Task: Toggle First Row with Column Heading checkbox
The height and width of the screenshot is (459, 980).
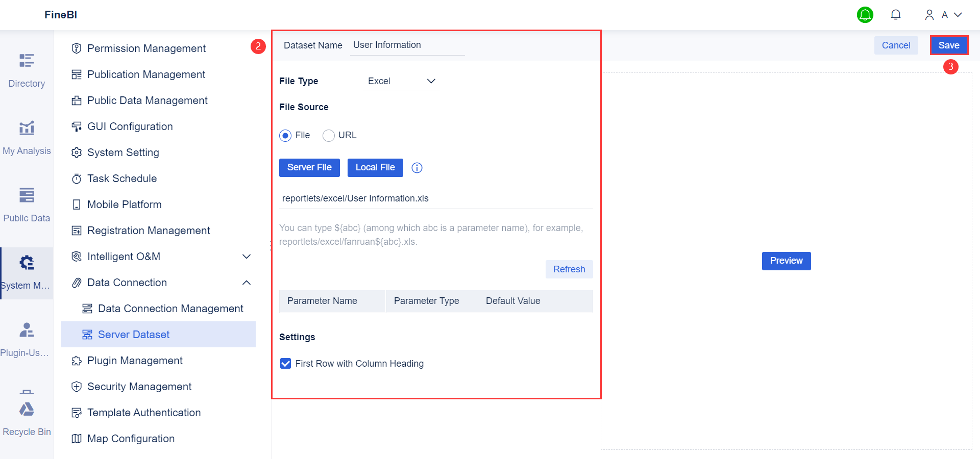Action: pos(286,364)
